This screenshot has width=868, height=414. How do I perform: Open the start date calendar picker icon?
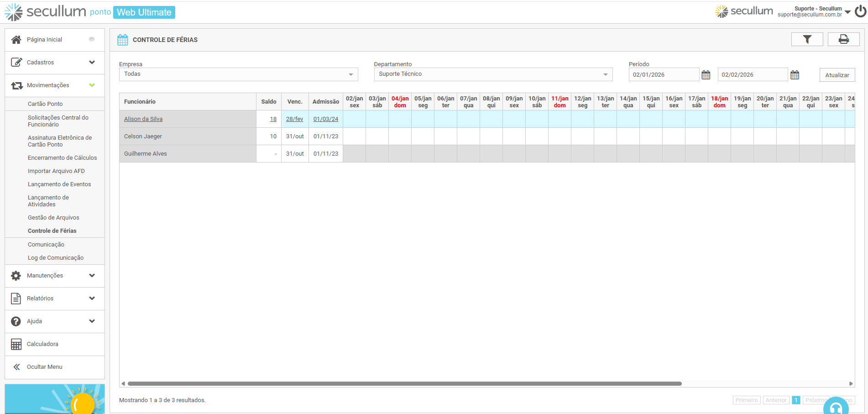tap(706, 75)
